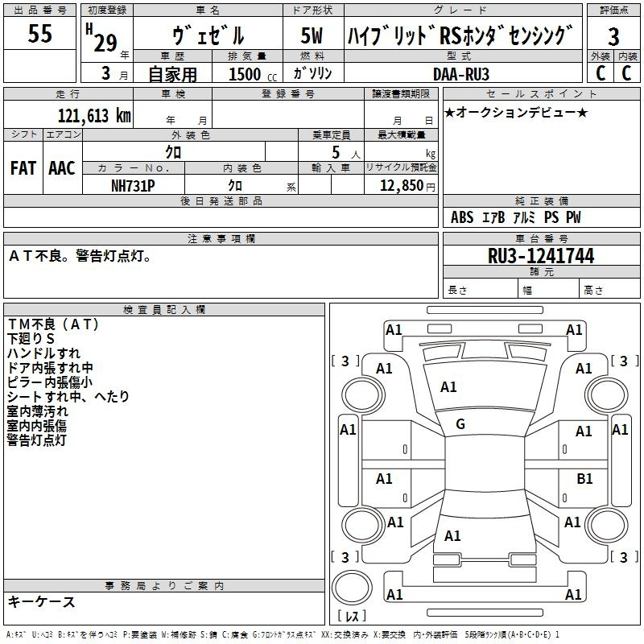
Task: Click inspector note ドア内張すれ中
Action: tap(50, 367)
